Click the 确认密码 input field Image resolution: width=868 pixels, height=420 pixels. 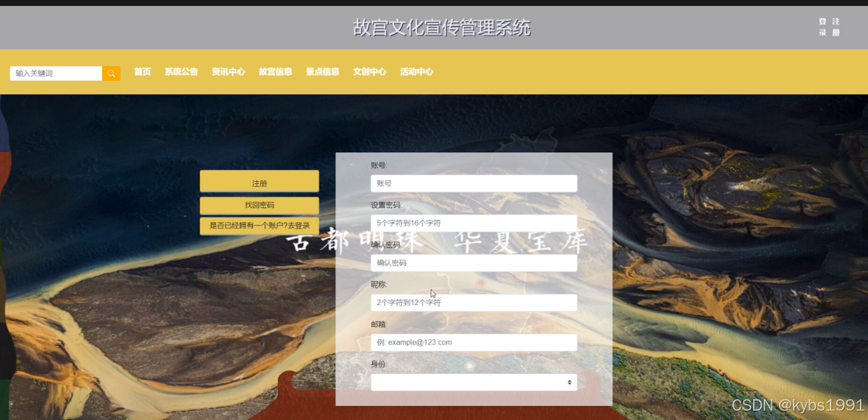(x=474, y=263)
